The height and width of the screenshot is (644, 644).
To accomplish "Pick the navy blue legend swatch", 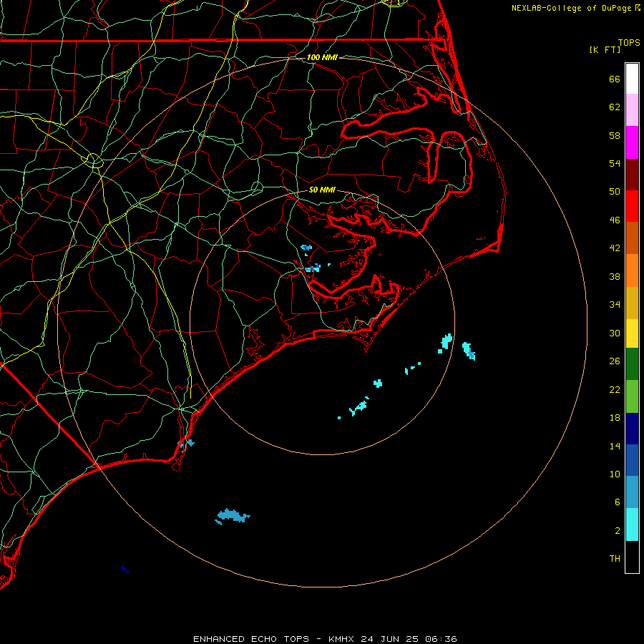I will [632, 429].
